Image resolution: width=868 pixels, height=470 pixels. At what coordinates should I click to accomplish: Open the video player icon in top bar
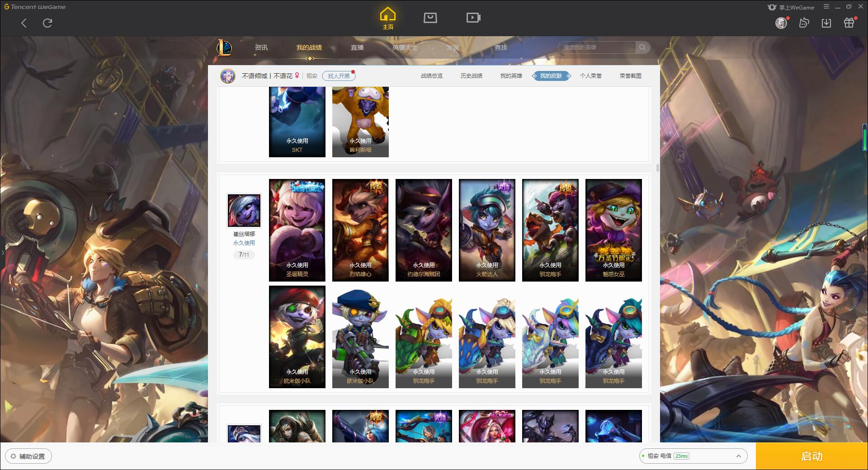coord(473,18)
